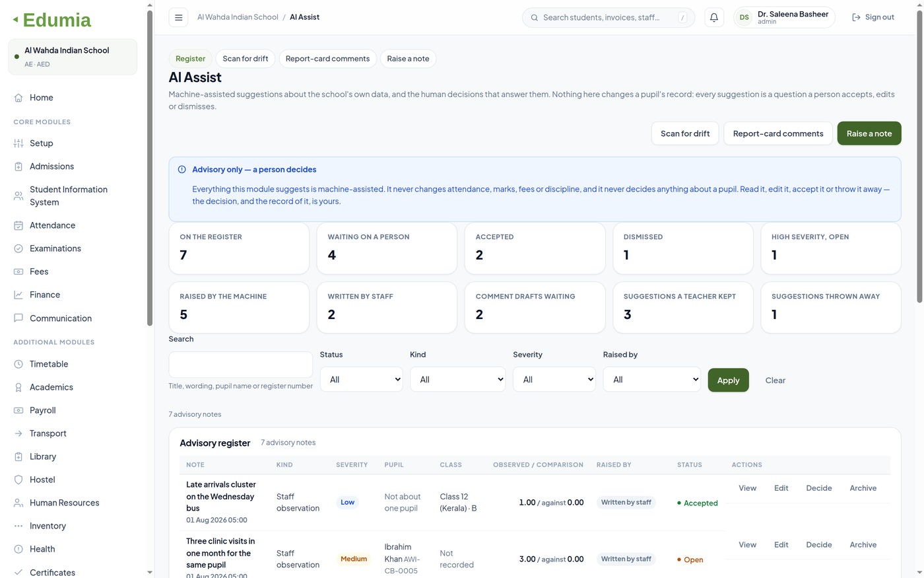The height and width of the screenshot is (578, 924).
Task: Click the Edumia logo
Action: pos(52,20)
